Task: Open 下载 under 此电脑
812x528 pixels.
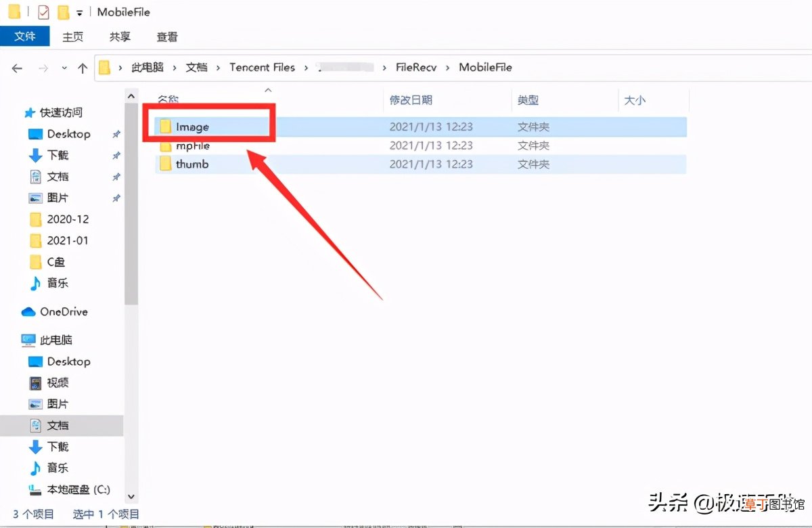Action: (x=58, y=447)
